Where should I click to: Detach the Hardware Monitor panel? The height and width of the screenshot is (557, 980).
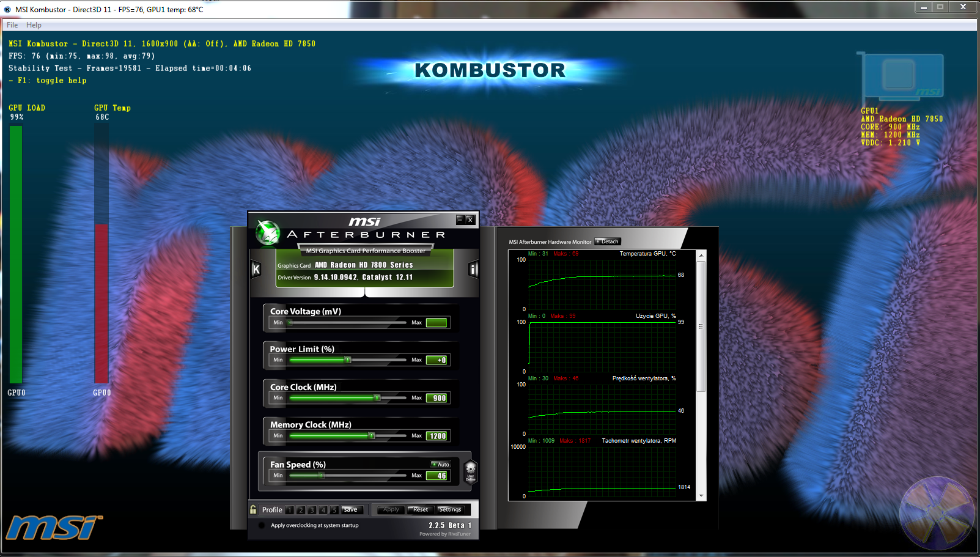point(608,242)
